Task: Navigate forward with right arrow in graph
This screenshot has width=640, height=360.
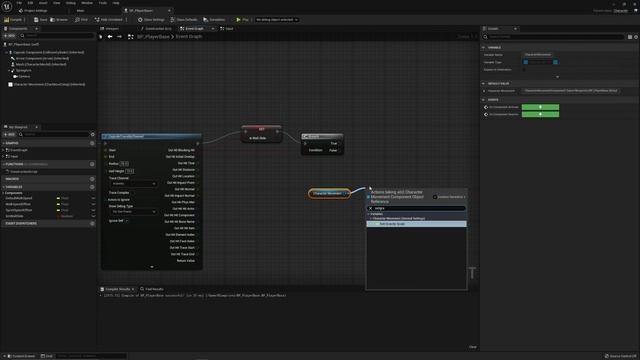Action: tap(119, 37)
